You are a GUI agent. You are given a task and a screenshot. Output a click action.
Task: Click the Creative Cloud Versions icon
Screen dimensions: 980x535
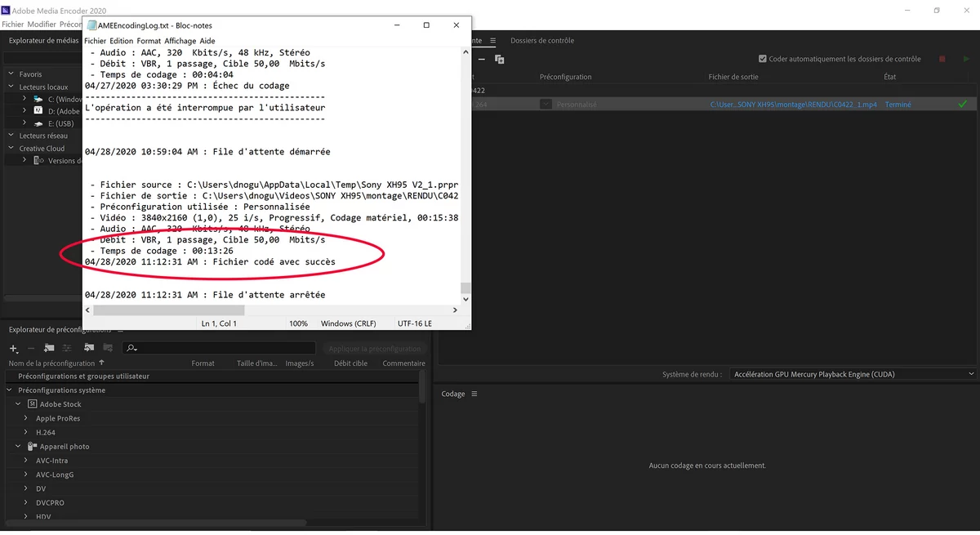(x=38, y=160)
